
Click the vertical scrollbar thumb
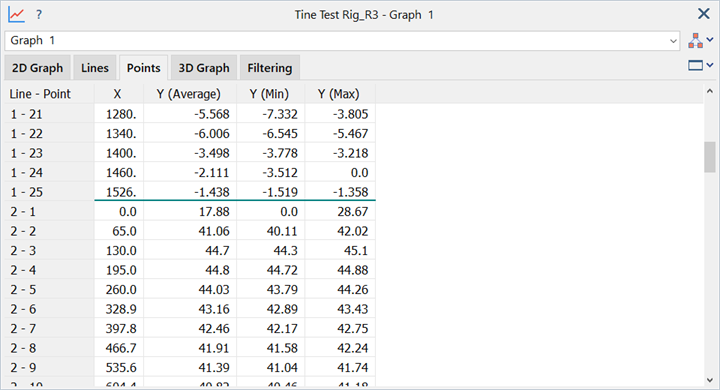point(710,157)
